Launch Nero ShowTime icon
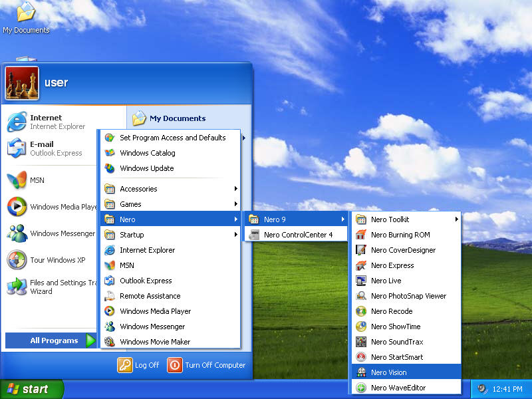The image size is (532, 399). (x=361, y=327)
